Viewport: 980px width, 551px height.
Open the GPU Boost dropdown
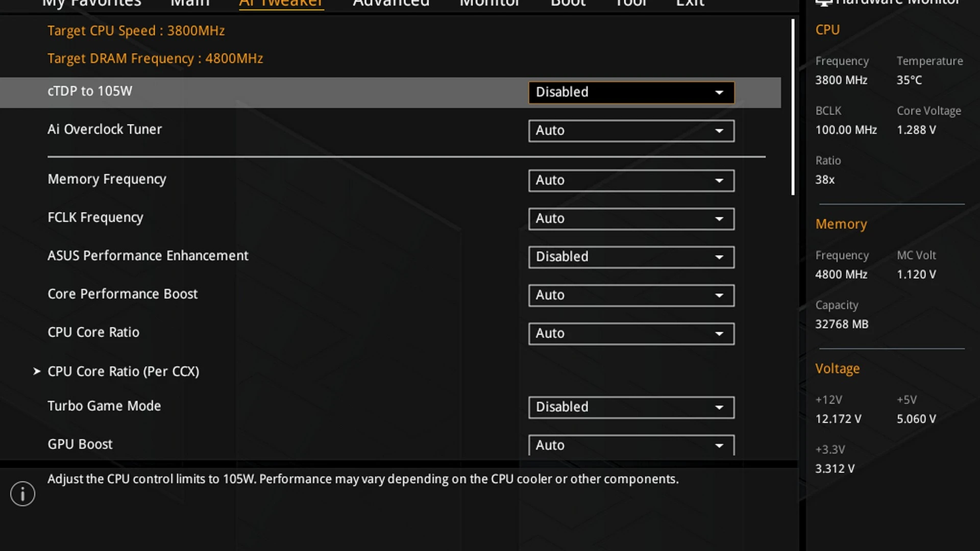click(631, 445)
